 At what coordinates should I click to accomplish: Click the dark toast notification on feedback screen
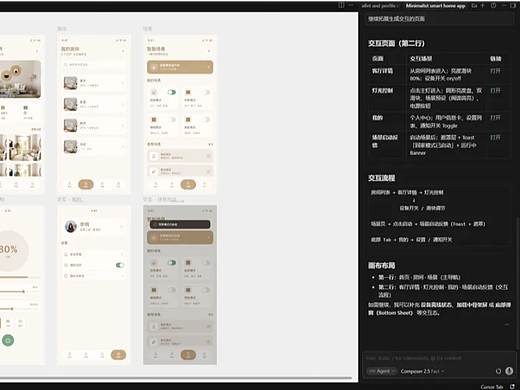pos(180,224)
